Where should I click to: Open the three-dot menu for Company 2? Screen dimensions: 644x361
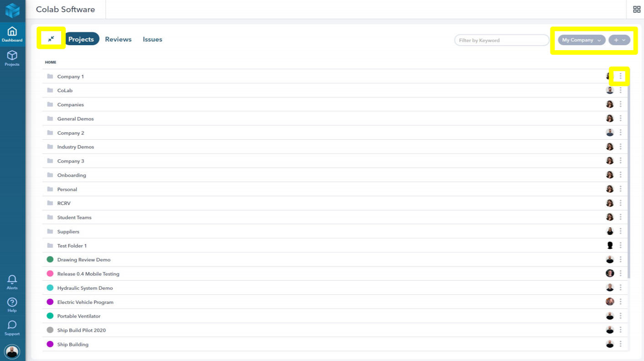point(620,133)
